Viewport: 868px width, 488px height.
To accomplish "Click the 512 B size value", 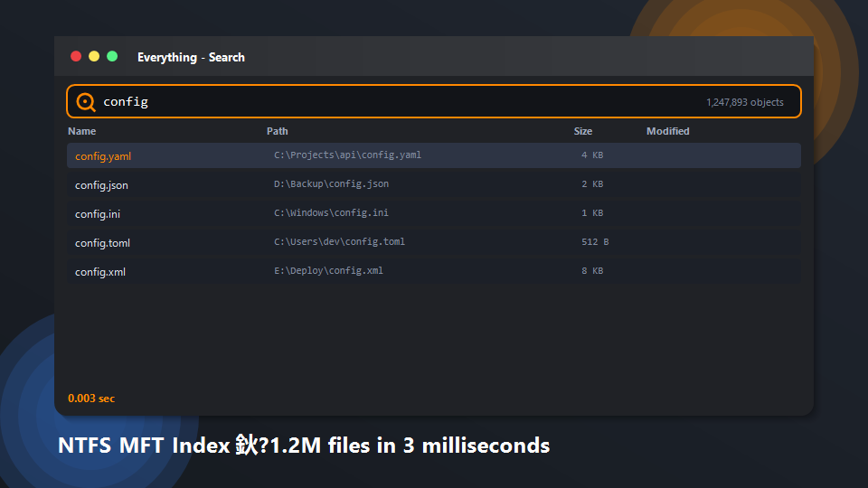I will click(x=595, y=242).
